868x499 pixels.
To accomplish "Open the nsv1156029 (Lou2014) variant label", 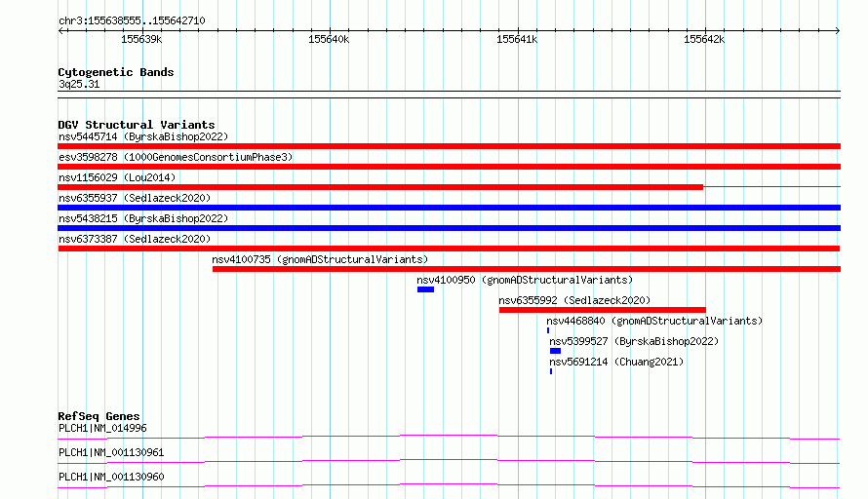I will [117, 177].
